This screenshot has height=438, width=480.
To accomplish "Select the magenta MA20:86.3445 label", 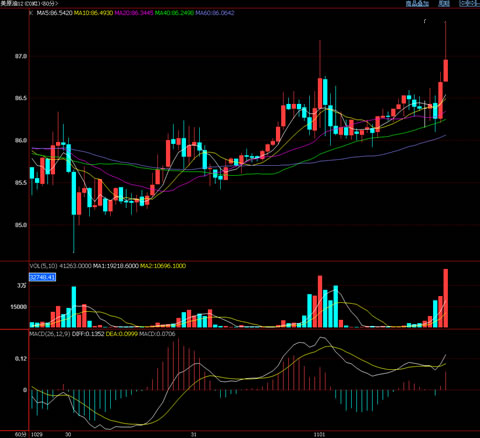I will pyautogui.click(x=134, y=13).
